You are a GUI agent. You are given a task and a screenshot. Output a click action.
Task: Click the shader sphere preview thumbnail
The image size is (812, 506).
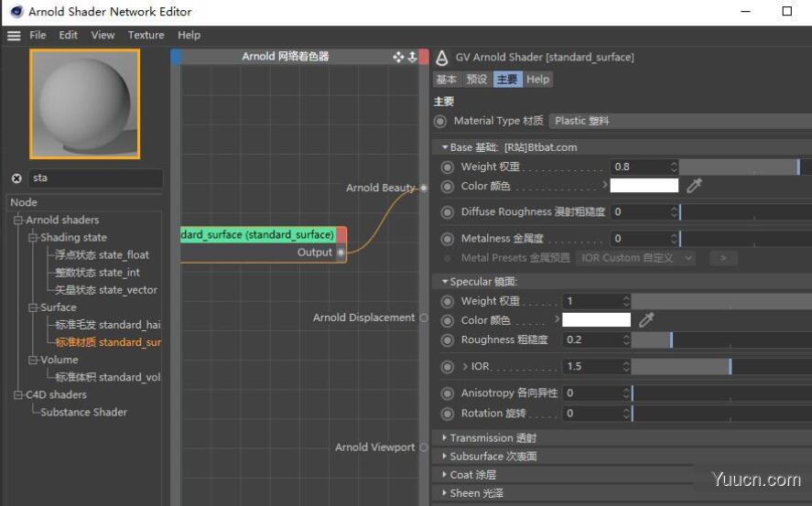[84, 104]
